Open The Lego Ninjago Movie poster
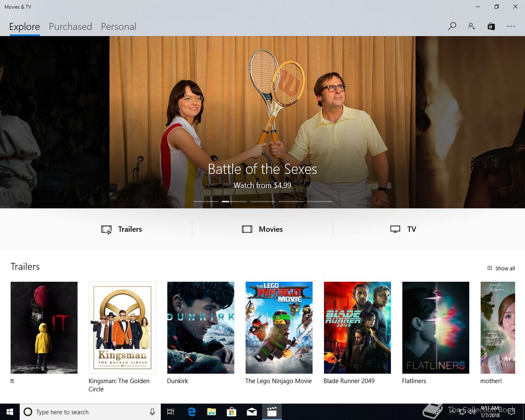The height and width of the screenshot is (420, 525). [x=279, y=327]
